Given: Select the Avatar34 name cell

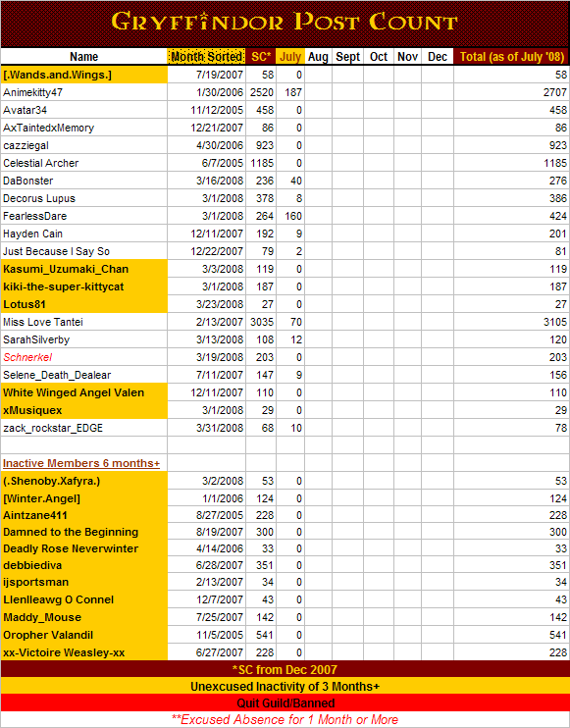Looking at the screenshot, I should click(x=84, y=110).
